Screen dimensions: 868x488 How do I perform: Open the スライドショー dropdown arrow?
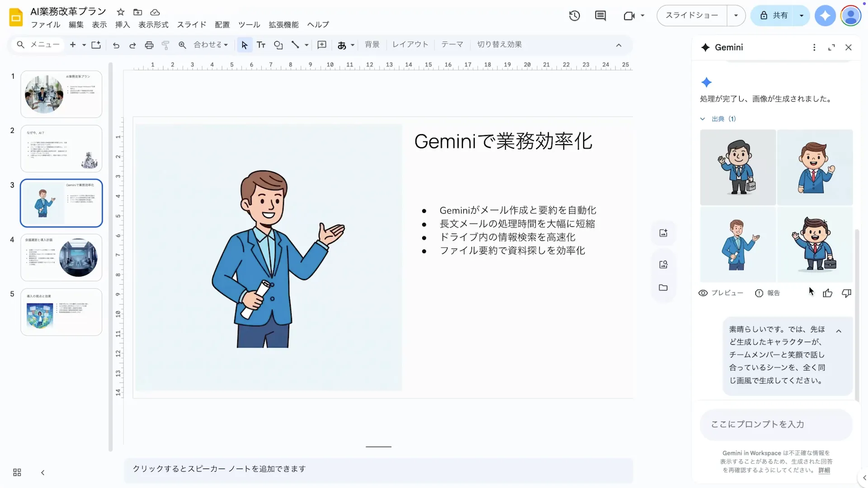[x=736, y=15]
